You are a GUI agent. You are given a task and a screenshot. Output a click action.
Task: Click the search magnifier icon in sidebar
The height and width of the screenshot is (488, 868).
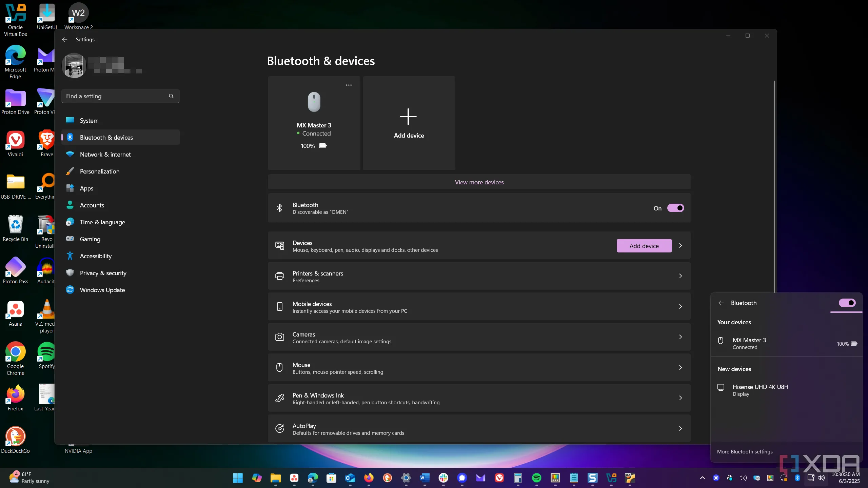click(171, 96)
